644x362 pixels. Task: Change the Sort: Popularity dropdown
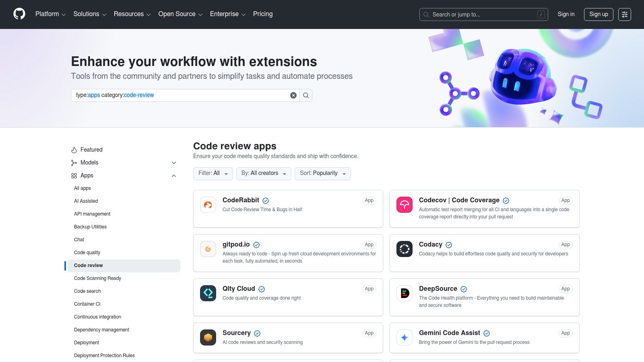coord(322,173)
